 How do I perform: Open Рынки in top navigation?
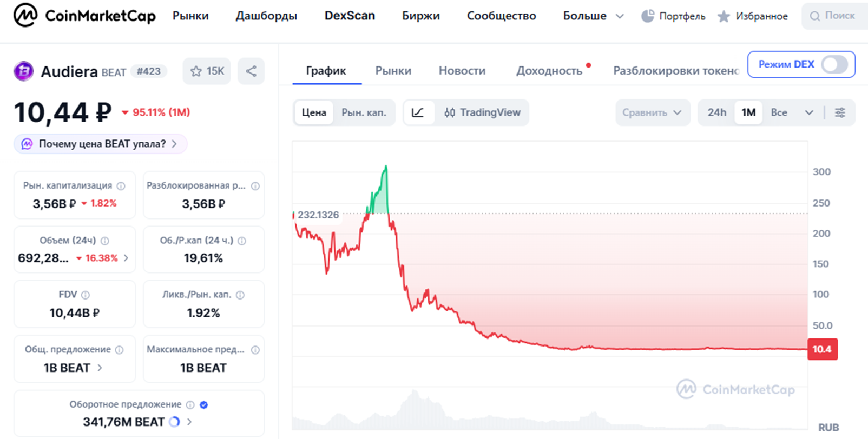point(190,16)
